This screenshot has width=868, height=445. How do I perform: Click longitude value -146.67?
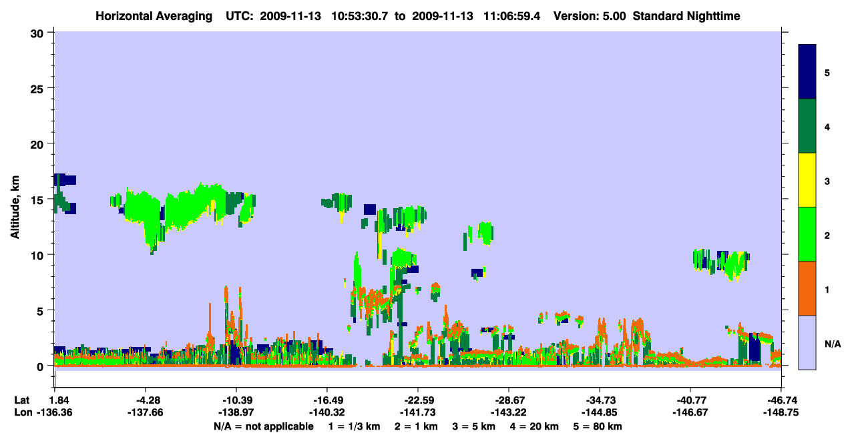(690, 413)
